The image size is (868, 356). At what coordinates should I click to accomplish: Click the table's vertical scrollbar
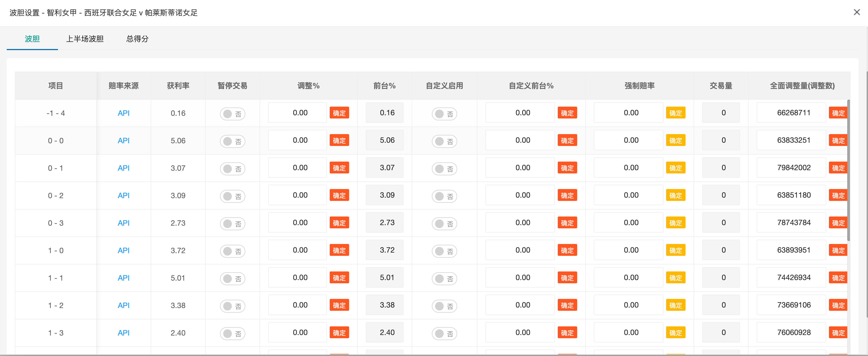tap(849, 170)
